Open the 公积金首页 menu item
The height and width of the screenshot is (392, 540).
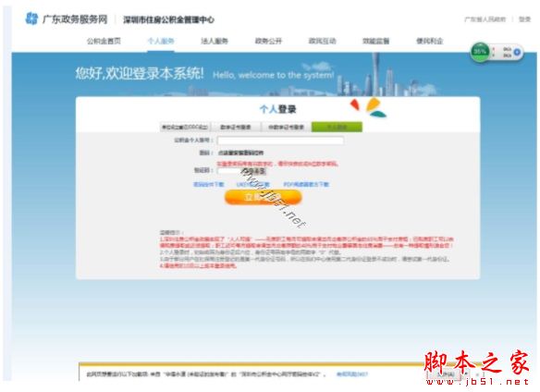click(x=104, y=41)
